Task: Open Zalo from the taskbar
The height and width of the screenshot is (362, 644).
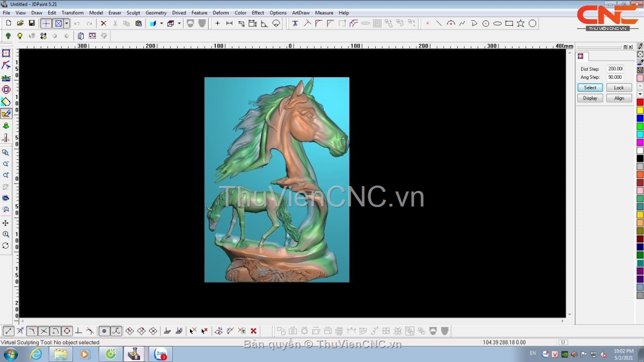Action: [160, 354]
